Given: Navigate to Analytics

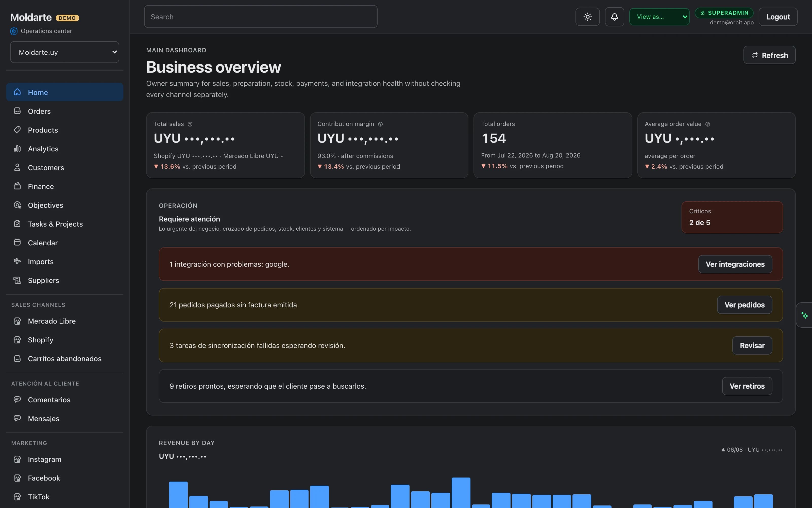Looking at the screenshot, I should coord(65,149).
